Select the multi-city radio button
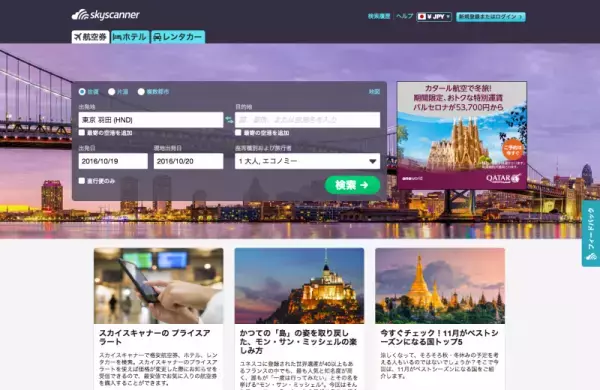The image size is (600, 390). pyautogui.click(x=141, y=91)
